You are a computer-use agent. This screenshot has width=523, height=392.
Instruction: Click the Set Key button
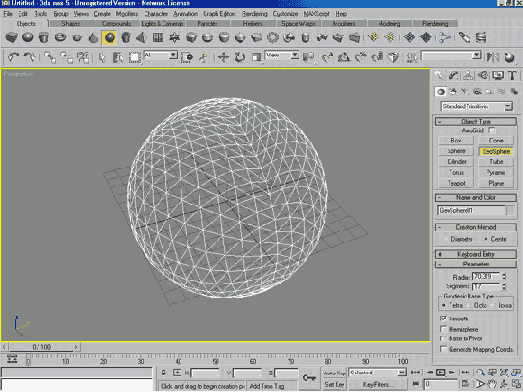(334, 384)
